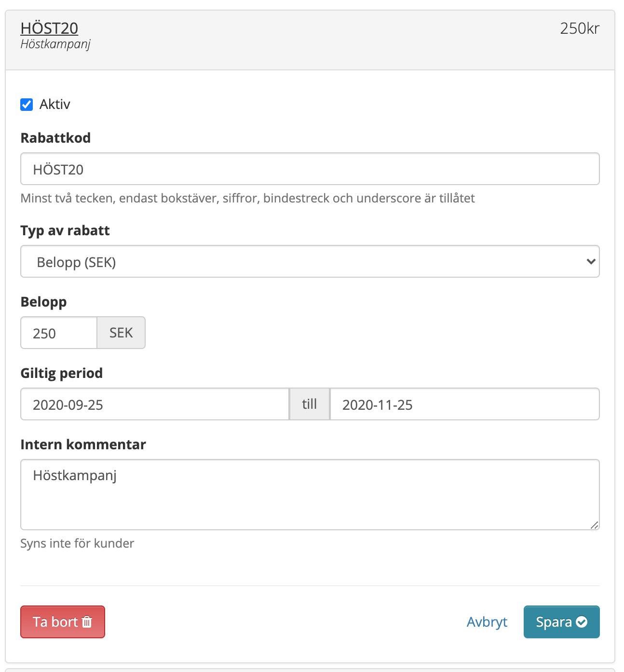Screen dimensions: 624x672
Task: Open the Typ av rabatt dropdown
Action: [x=309, y=262]
